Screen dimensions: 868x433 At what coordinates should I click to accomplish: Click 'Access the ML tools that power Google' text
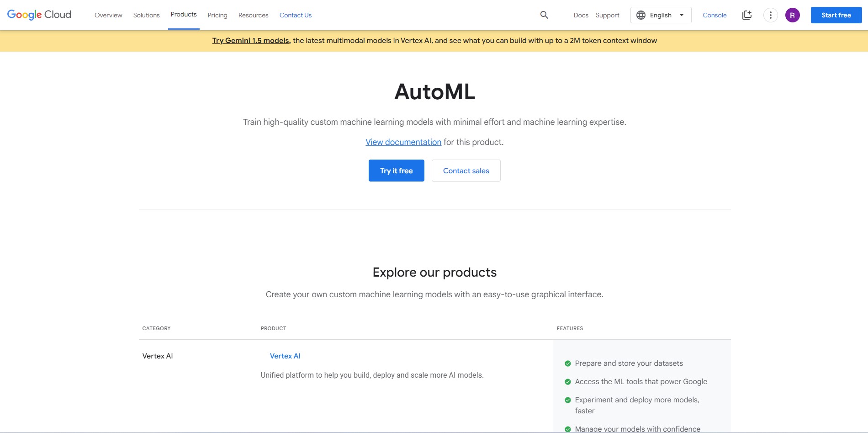coord(641,382)
